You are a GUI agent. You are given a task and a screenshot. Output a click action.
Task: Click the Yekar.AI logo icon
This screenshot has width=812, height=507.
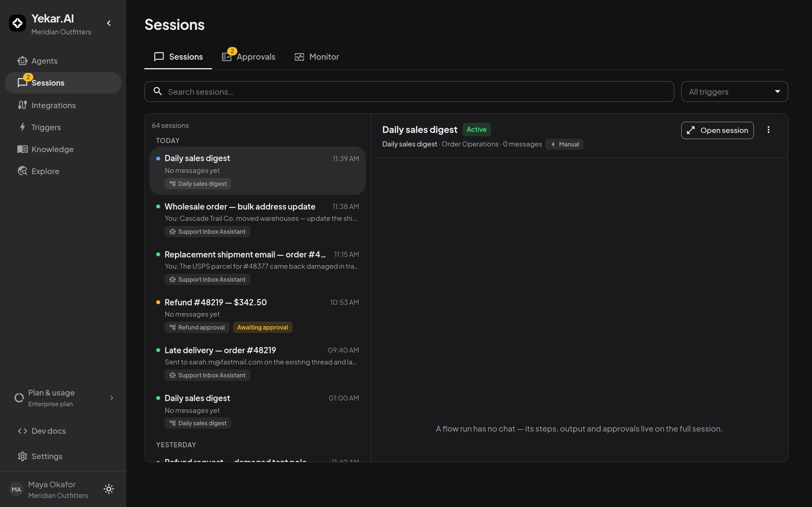point(17,23)
